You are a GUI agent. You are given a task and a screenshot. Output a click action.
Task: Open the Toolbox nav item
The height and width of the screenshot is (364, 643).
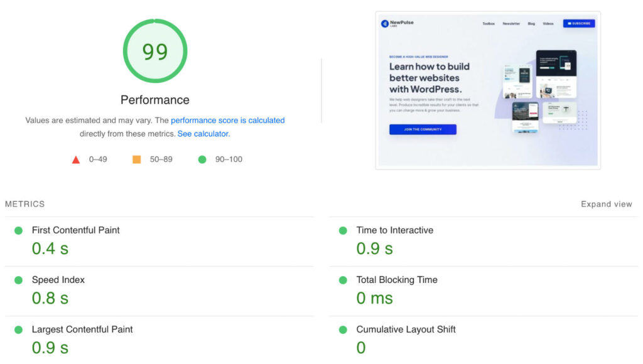[489, 23]
